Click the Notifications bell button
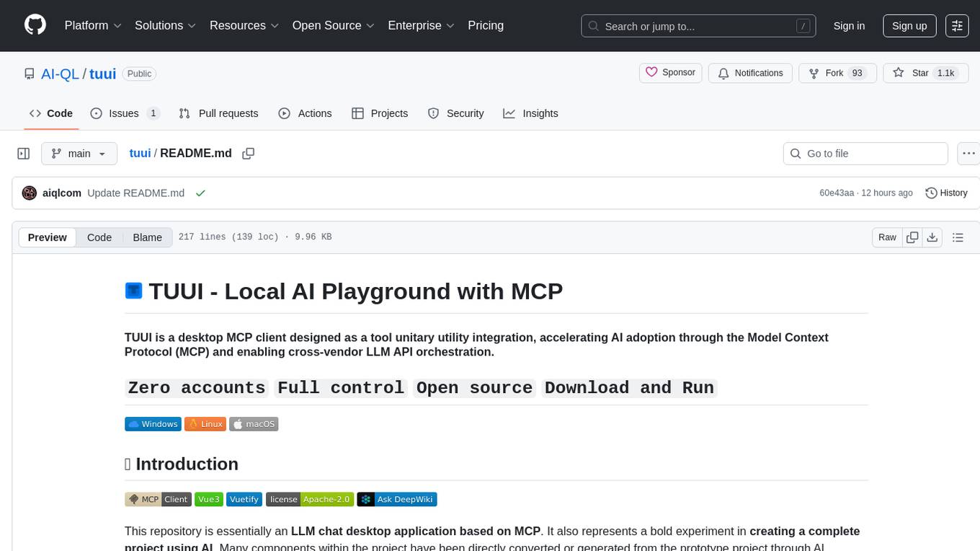 point(750,73)
